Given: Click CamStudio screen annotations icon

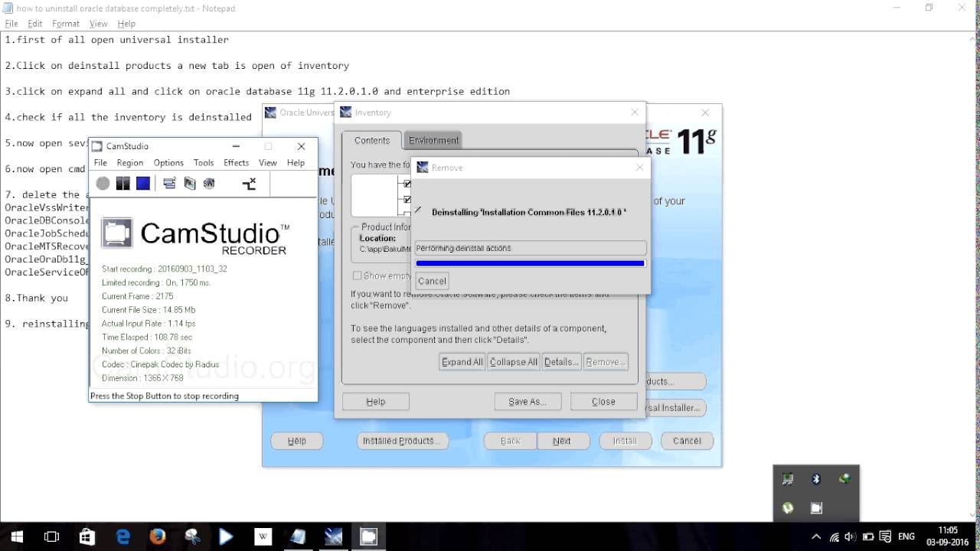Looking at the screenshot, I should tap(190, 184).
